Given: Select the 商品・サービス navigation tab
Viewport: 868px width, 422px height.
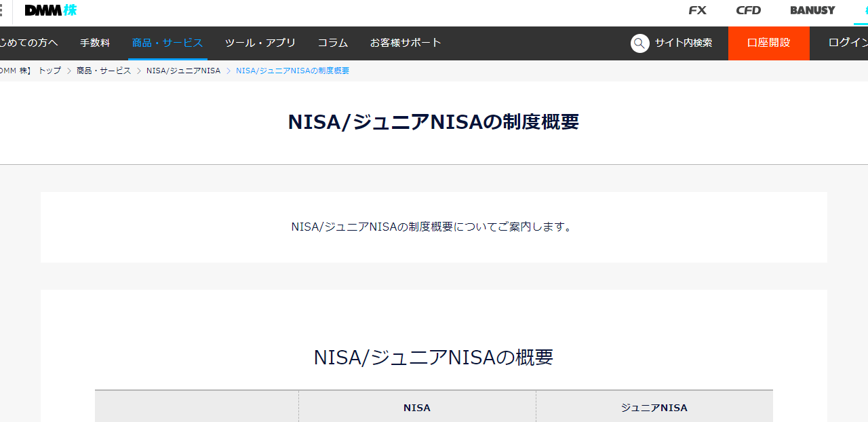Looking at the screenshot, I should click(167, 43).
